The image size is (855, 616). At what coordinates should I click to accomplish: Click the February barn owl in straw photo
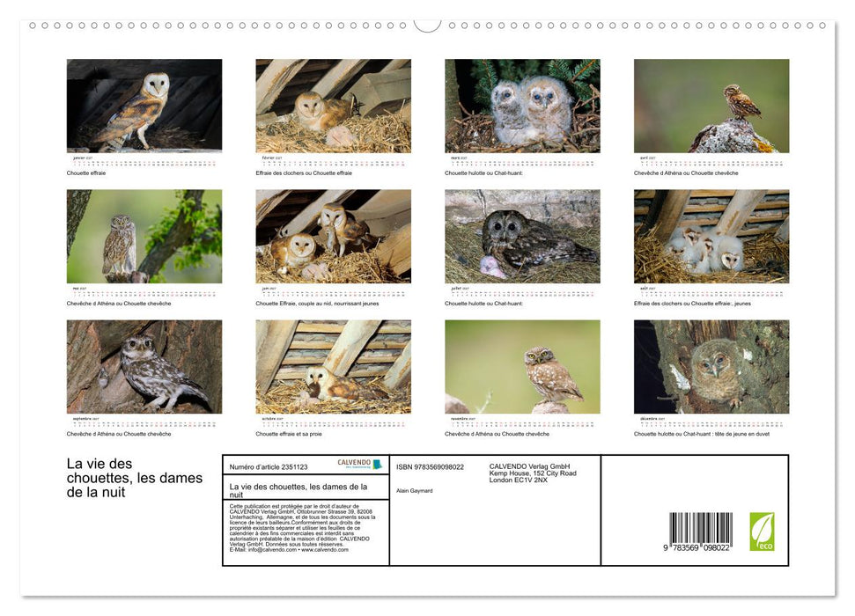(333, 106)
